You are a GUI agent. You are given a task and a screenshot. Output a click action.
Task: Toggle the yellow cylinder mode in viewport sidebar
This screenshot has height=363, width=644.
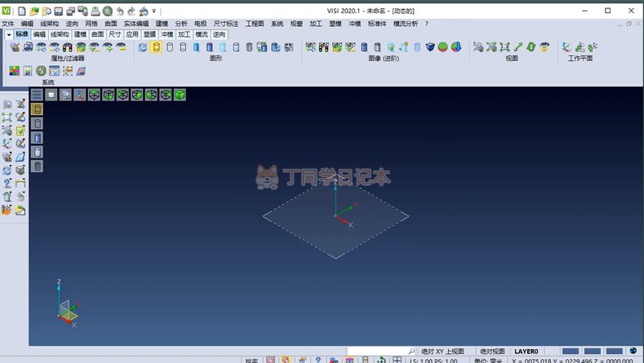[38, 108]
